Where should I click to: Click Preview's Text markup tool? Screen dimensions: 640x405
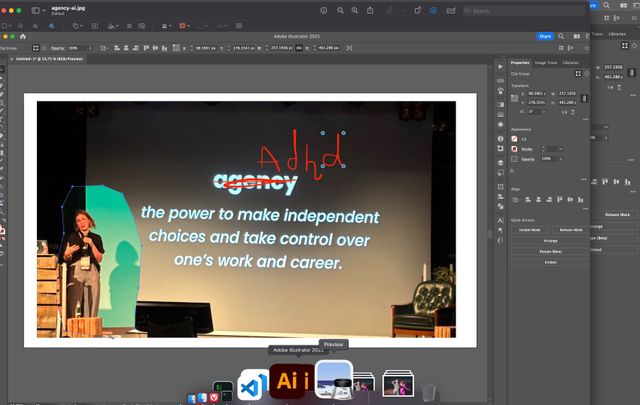(95, 26)
